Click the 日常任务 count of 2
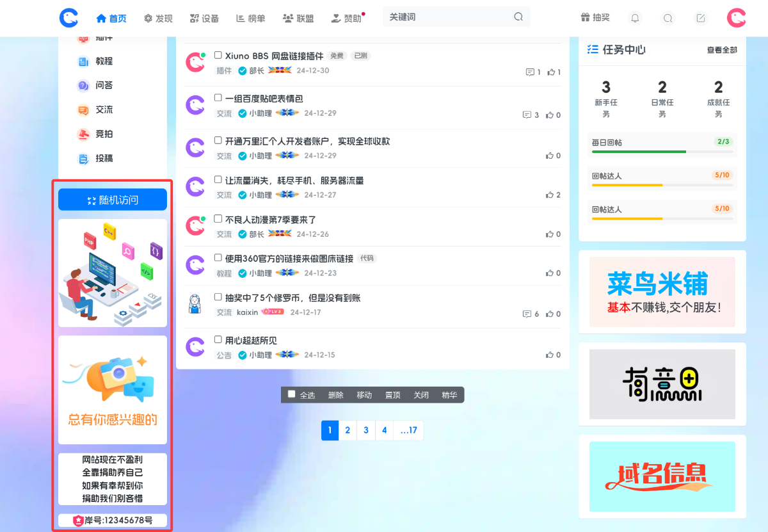The width and height of the screenshot is (768, 532). pos(662,87)
